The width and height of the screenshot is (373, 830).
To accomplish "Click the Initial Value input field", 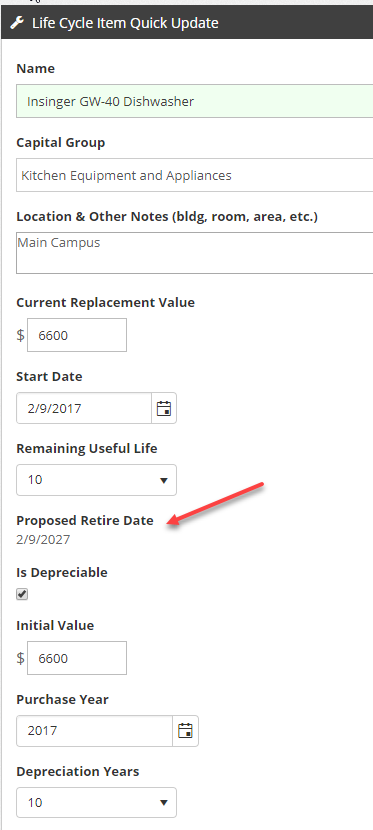I will pyautogui.click(x=77, y=658).
